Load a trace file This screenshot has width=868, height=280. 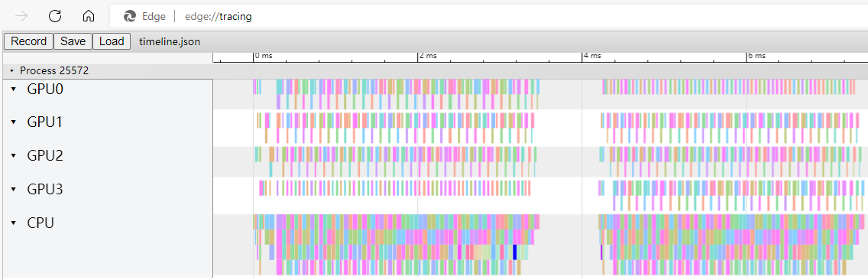112,41
